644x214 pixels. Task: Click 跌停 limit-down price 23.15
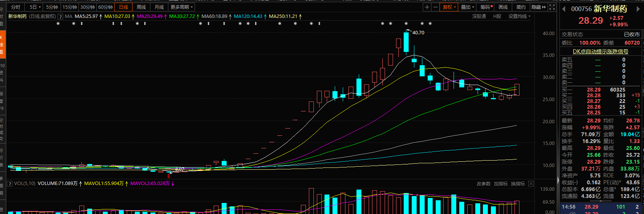pyautogui.click(x=633, y=162)
